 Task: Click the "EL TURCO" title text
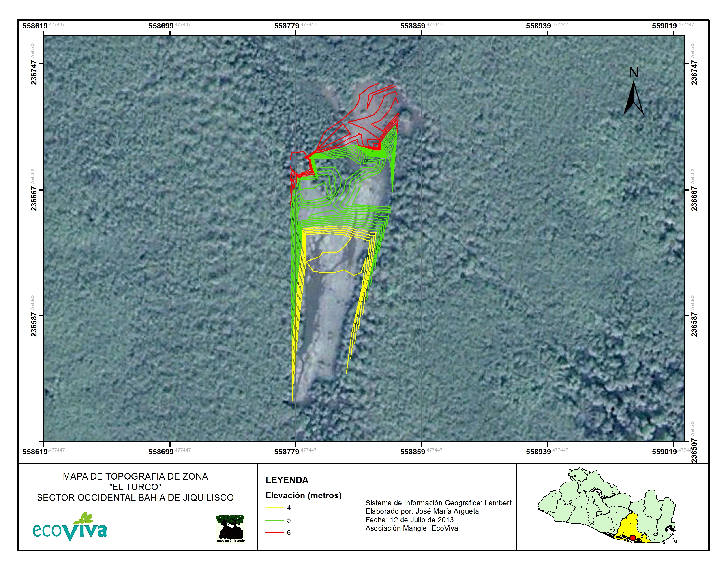(x=135, y=487)
